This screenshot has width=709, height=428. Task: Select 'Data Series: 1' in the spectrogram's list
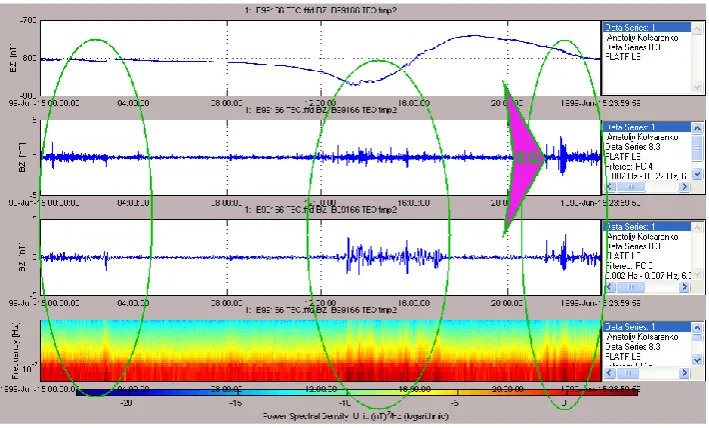click(647, 326)
